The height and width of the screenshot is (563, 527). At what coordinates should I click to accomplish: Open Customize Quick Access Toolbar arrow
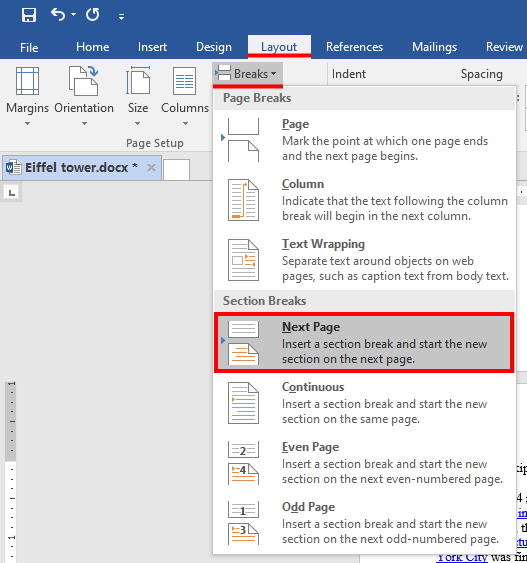click(x=122, y=16)
